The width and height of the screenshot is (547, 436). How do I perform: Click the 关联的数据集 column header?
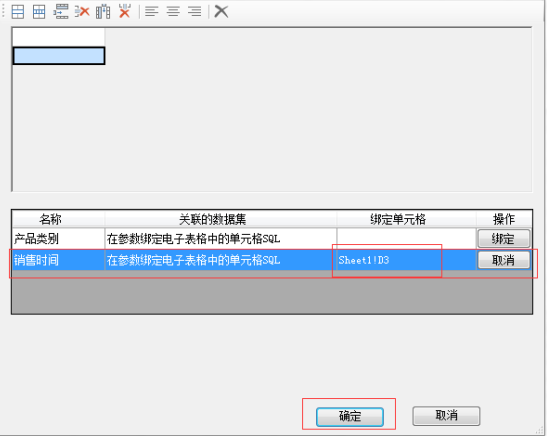[x=212, y=219]
